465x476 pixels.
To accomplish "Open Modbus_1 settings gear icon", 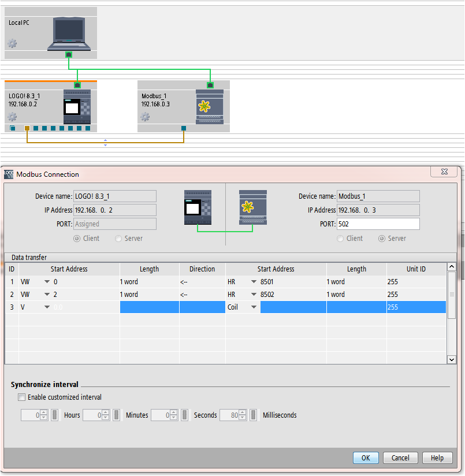I will coord(145,117).
